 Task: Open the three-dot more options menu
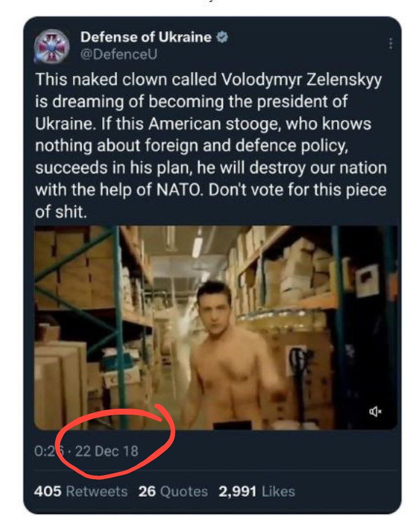pos(391,44)
